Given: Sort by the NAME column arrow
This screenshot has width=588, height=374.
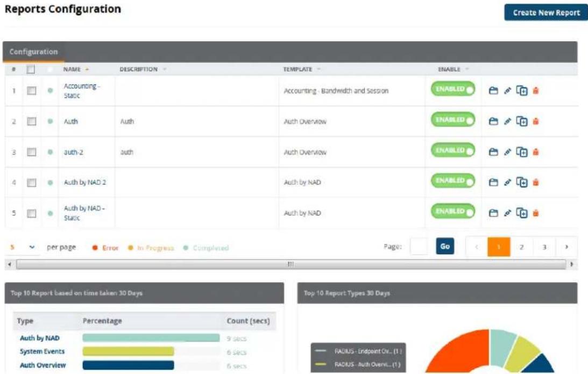Looking at the screenshot, I should [x=87, y=69].
